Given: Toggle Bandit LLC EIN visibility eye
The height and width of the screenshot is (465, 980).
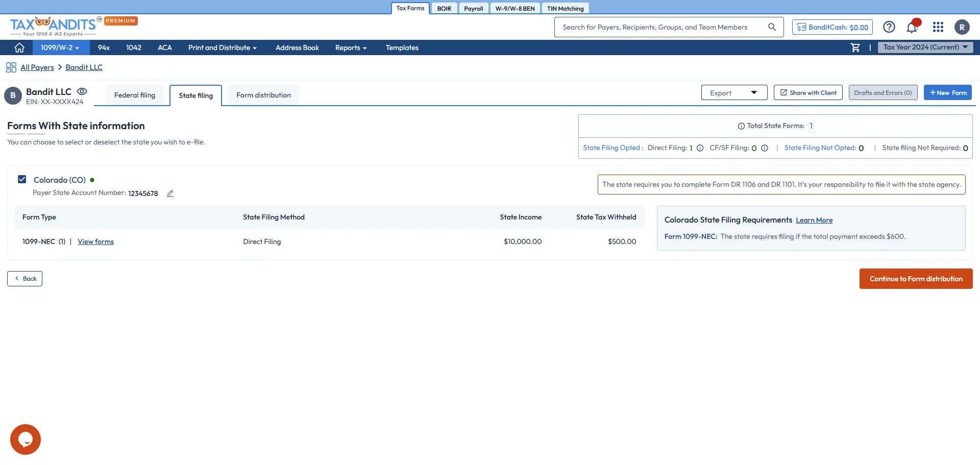Looking at the screenshot, I should (82, 91).
